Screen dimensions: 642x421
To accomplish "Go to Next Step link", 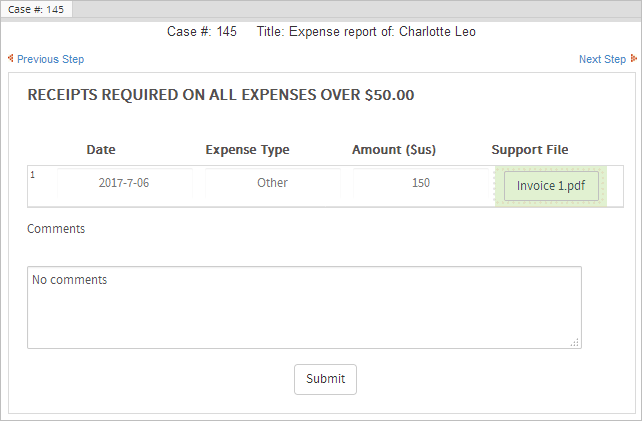I will point(602,59).
